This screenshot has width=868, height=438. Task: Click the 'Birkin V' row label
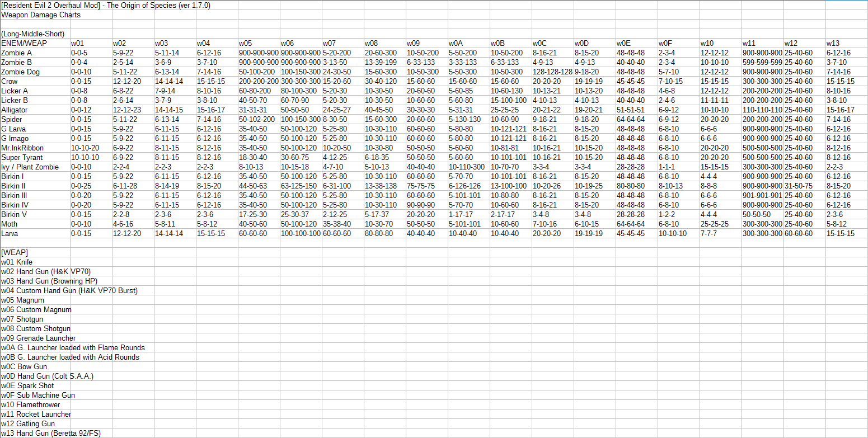pos(35,214)
